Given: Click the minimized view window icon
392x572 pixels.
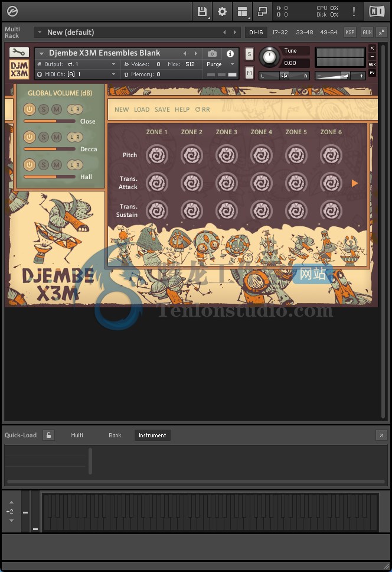Looking at the screenshot, I should 262,12.
